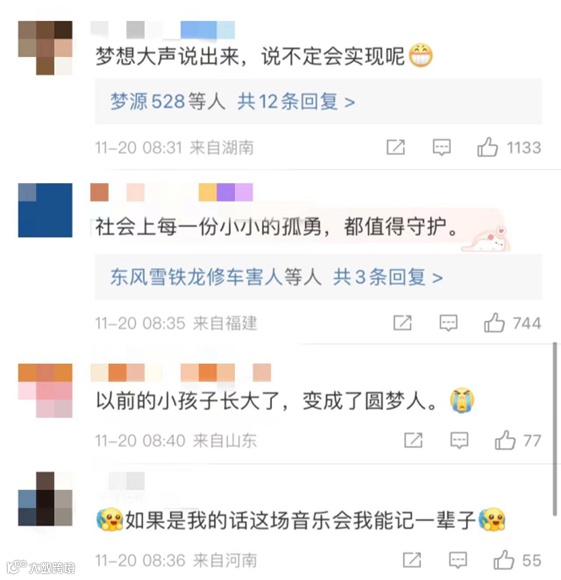Image resolution: width=561 pixels, height=580 pixels.
Task: Expand the 共3条回复 reply thread
Action: click(x=388, y=277)
